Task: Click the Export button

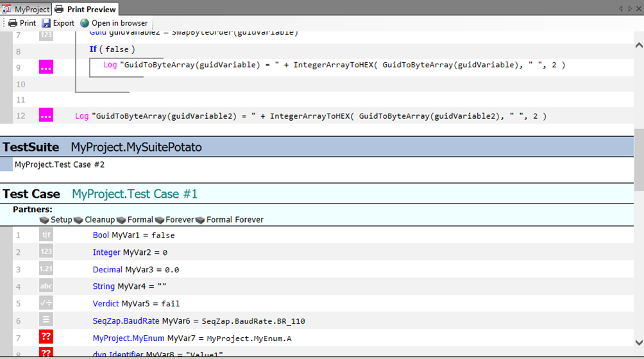Action: 58,23
